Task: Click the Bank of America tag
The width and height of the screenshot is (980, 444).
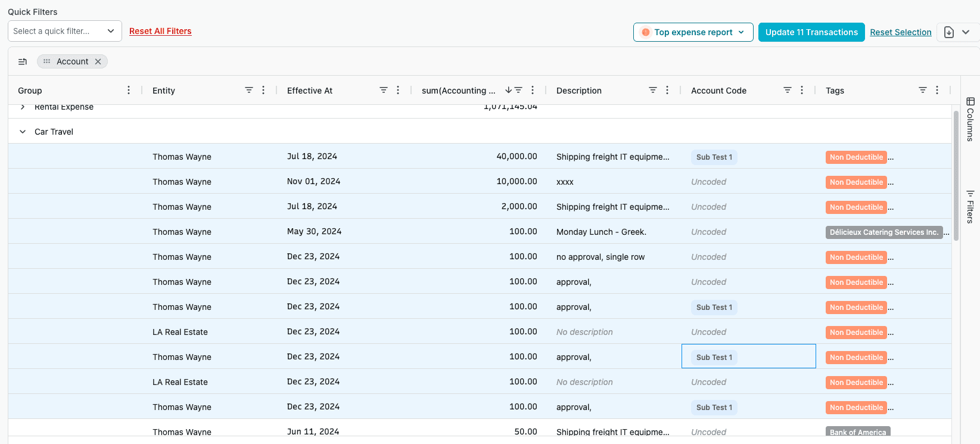Action: coord(858,431)
